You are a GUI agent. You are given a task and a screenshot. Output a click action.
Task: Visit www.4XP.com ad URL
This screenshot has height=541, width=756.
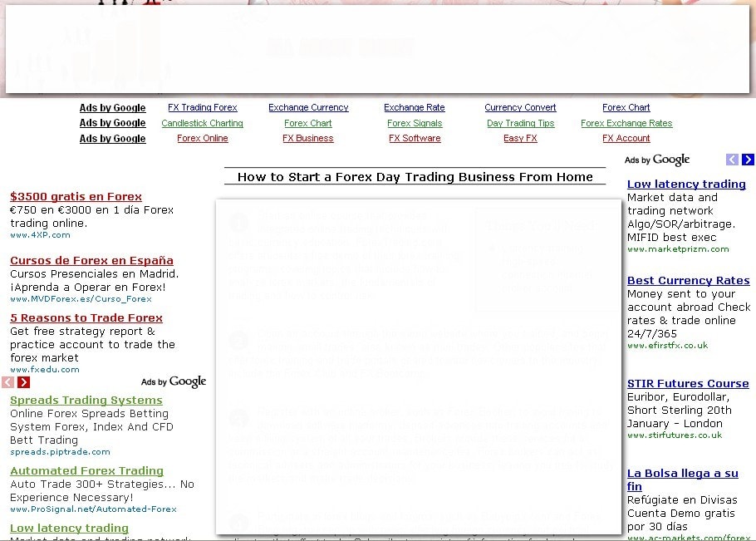click(40, 235)
